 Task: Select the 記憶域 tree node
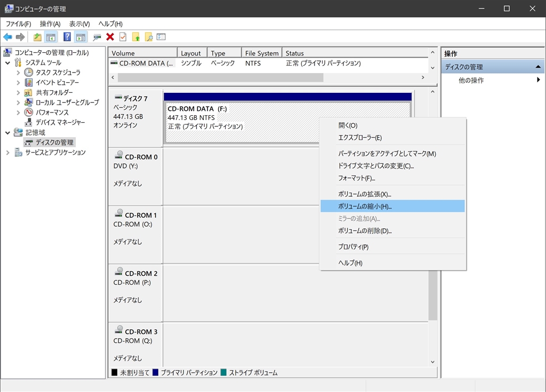pos(35,132)
